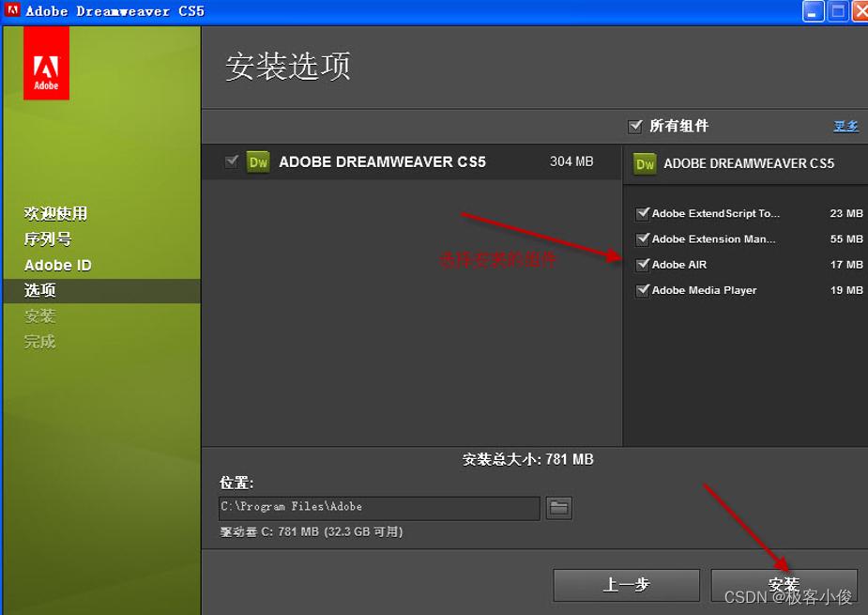Toggle the 所有组件 checkbox
The width and height of the screenshot is (868, 615).
click(x=635, y=127)
